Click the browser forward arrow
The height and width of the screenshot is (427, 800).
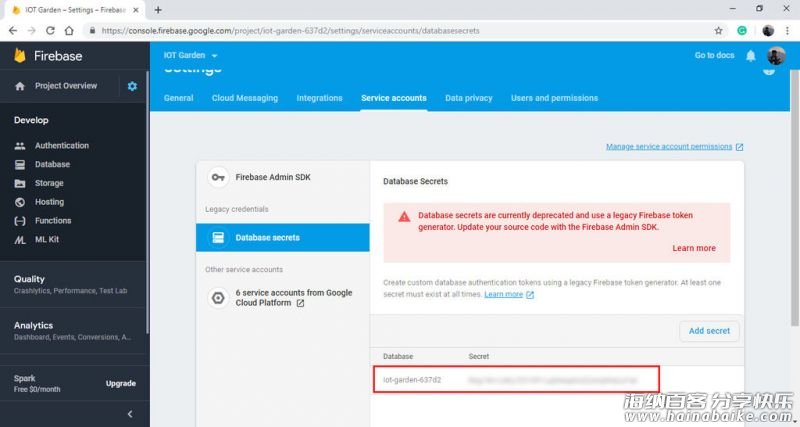click(x=32, y=31)
